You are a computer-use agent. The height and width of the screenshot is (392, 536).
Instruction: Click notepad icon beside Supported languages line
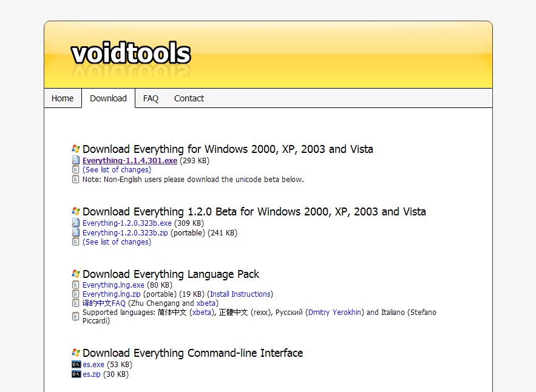pos(75,317)
